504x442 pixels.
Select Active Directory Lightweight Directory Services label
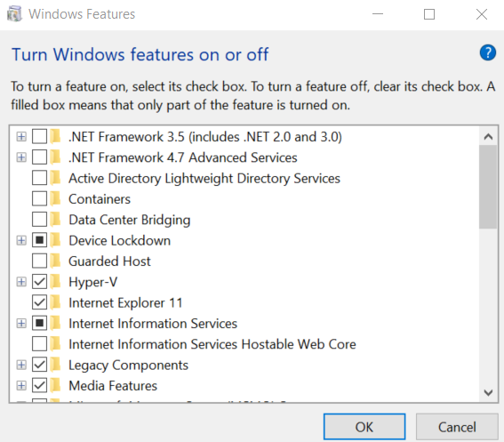(x=204, y=179)
